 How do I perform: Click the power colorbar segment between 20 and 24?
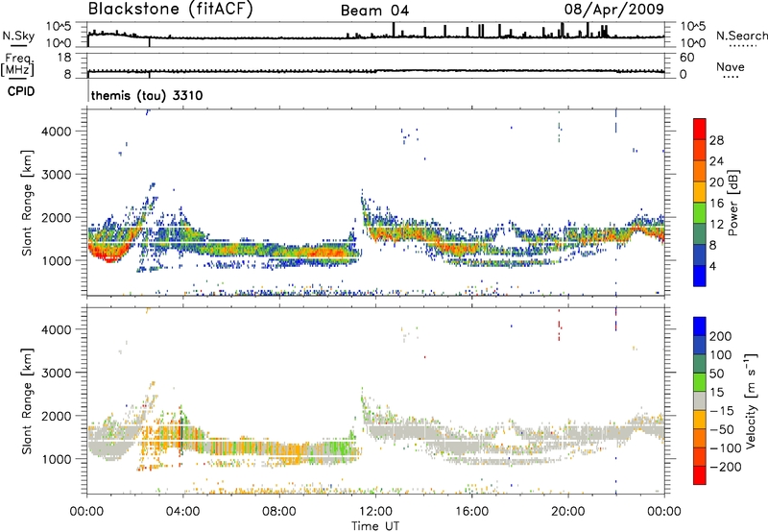700,171
